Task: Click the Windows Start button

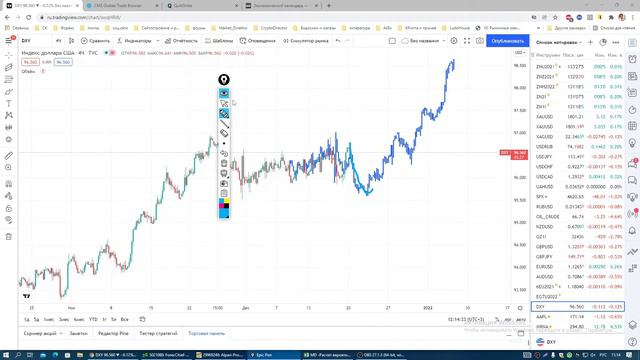Action: 6,355
